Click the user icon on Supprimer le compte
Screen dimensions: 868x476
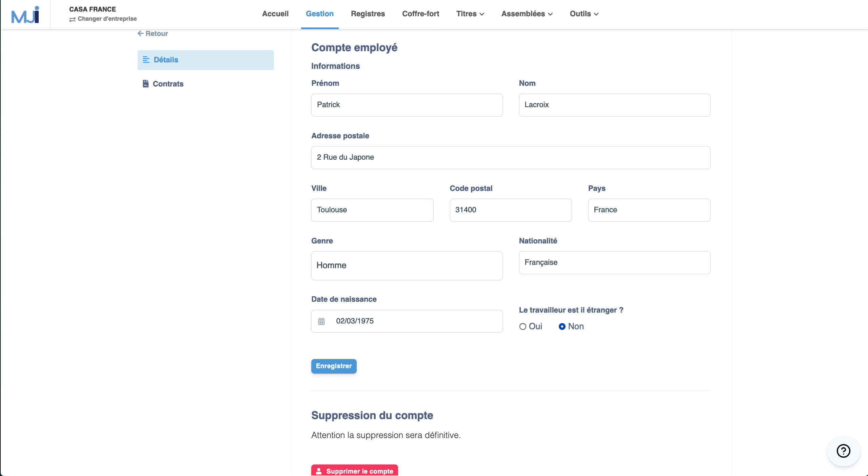pos(319,471)
